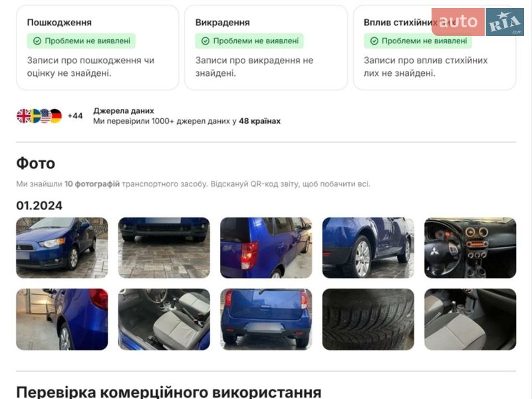Select the Викрадення 'Проблеми не виявлені' badge
Screen dimensions: 532x399
[249, 41]
